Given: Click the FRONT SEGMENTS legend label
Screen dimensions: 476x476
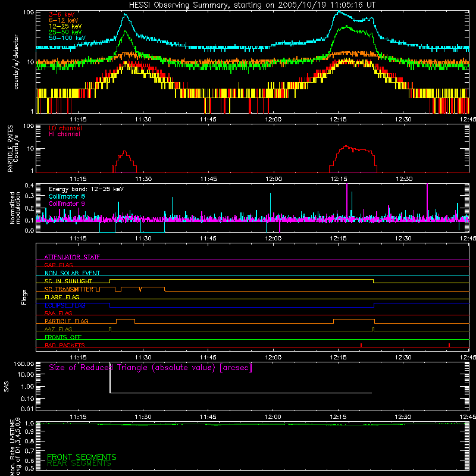Looking at the screenshot, I should pos(82,457).
